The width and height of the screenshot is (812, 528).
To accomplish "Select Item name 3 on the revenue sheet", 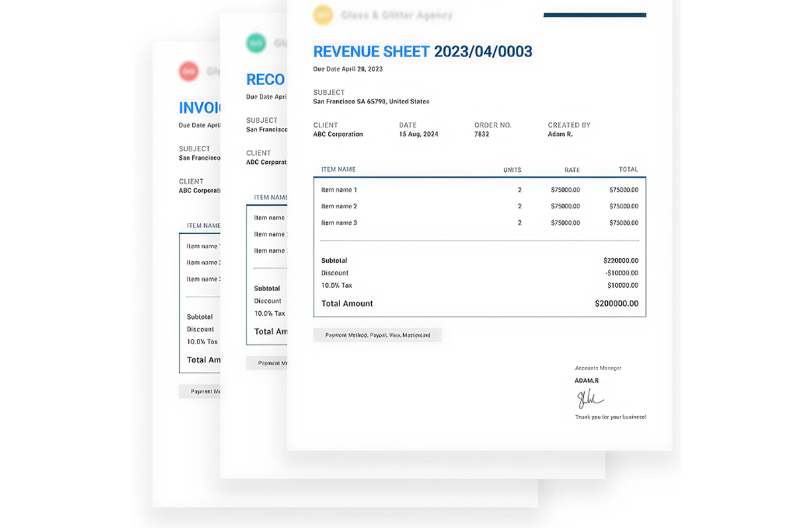I will click(339, 223).
